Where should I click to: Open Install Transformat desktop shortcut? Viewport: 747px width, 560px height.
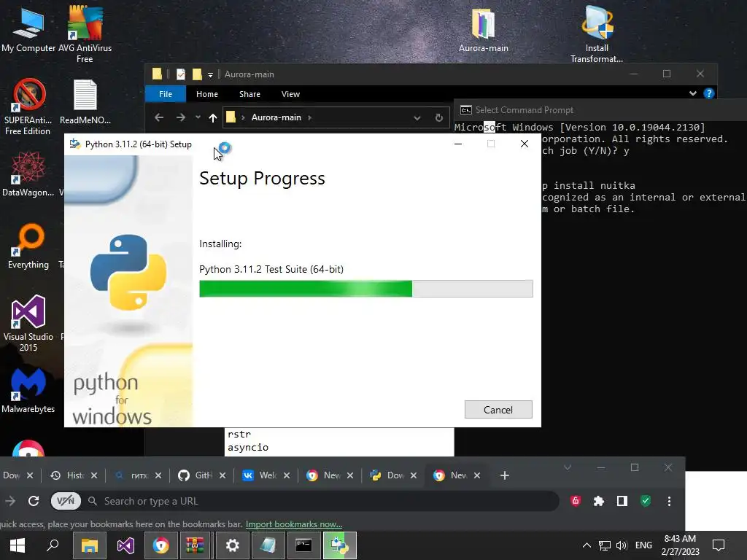coord(597,34)
